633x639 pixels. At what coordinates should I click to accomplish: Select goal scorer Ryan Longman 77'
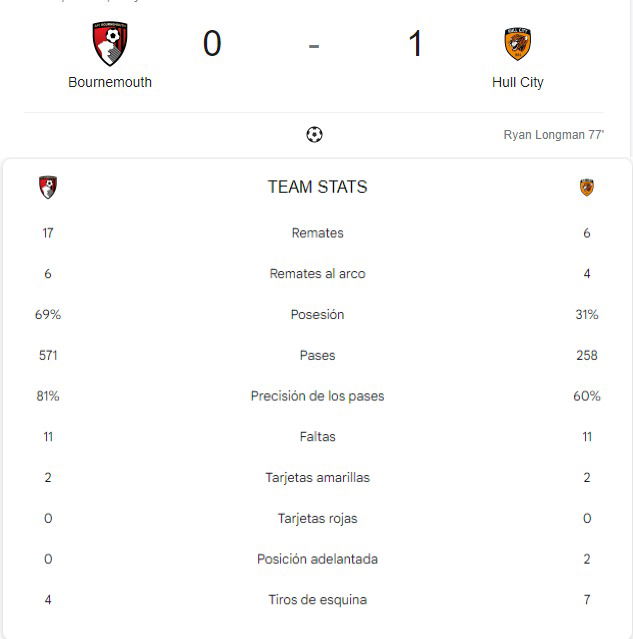[554, 134]
